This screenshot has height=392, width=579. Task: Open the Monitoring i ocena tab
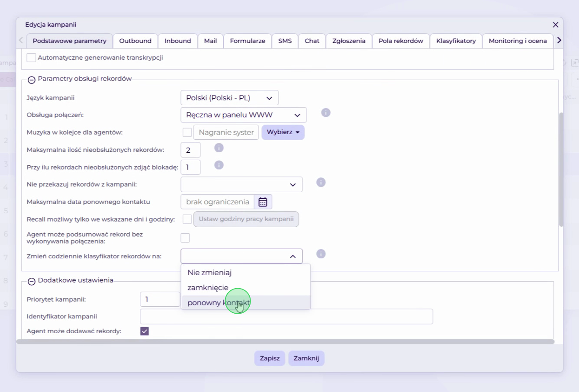518,41
